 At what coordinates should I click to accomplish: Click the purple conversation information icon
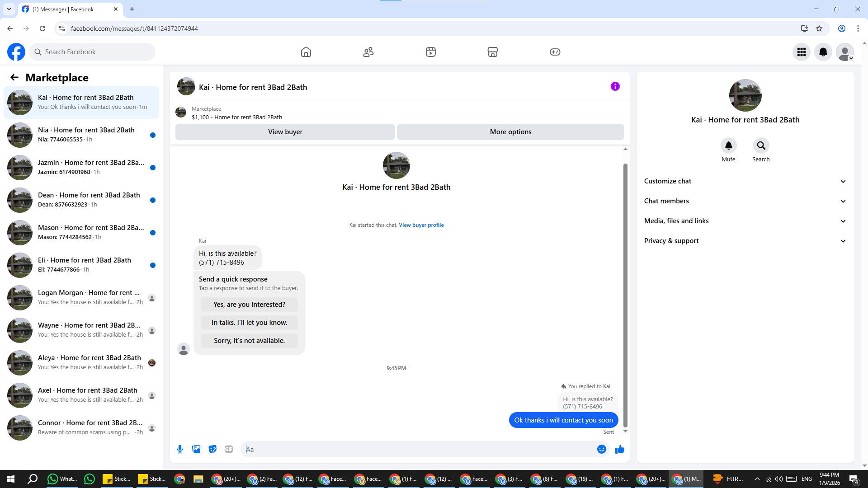(615, 86)
